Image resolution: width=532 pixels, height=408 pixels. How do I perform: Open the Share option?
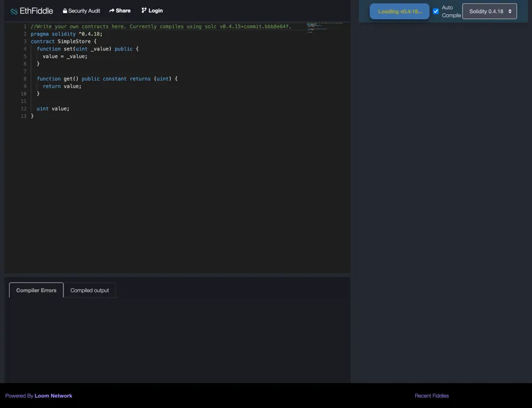pyautogui.click(x=120, y=11)
